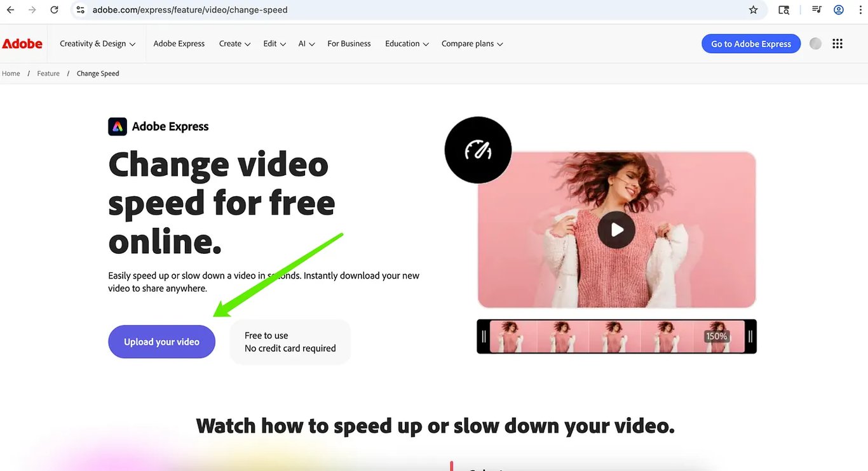868x471 pixels.
Task: Open site information icon in address bar
Action: pos(80,10)
